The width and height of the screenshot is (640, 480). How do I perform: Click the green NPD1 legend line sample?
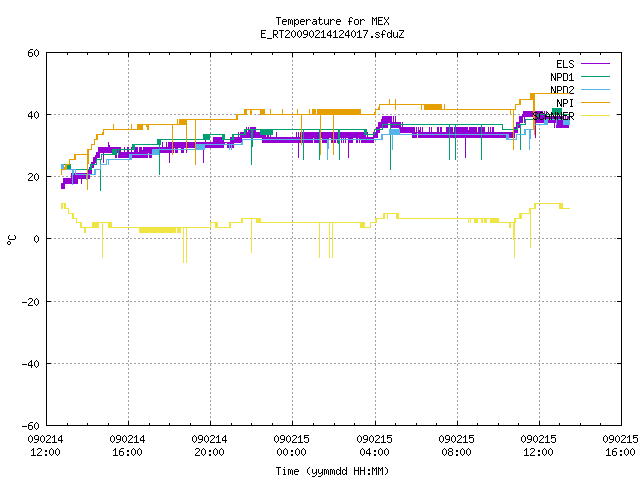595,76
